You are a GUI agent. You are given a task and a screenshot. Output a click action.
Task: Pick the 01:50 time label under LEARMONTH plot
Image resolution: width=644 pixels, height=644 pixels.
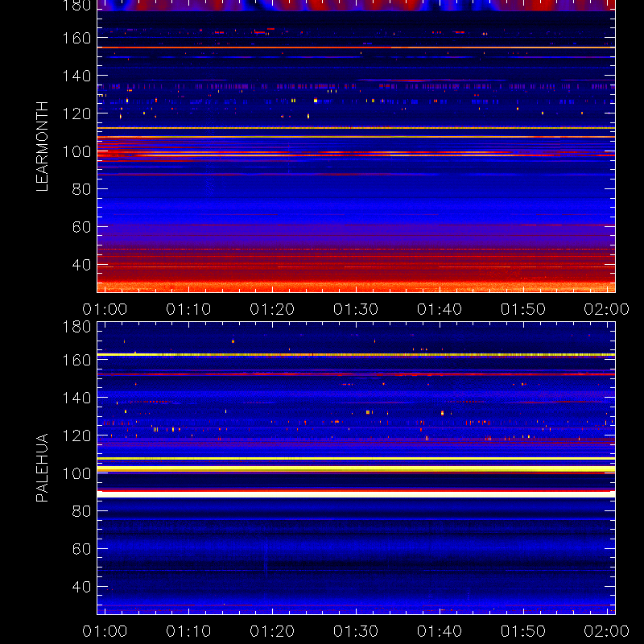click(x=522, y=309)
